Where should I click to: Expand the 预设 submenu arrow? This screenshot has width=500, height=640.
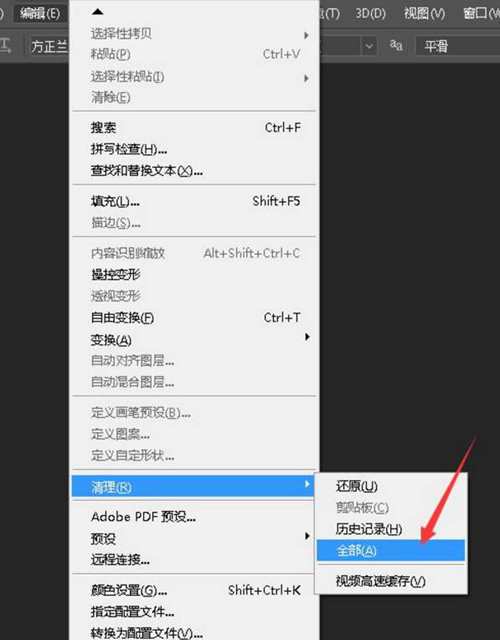coord(307,536)
